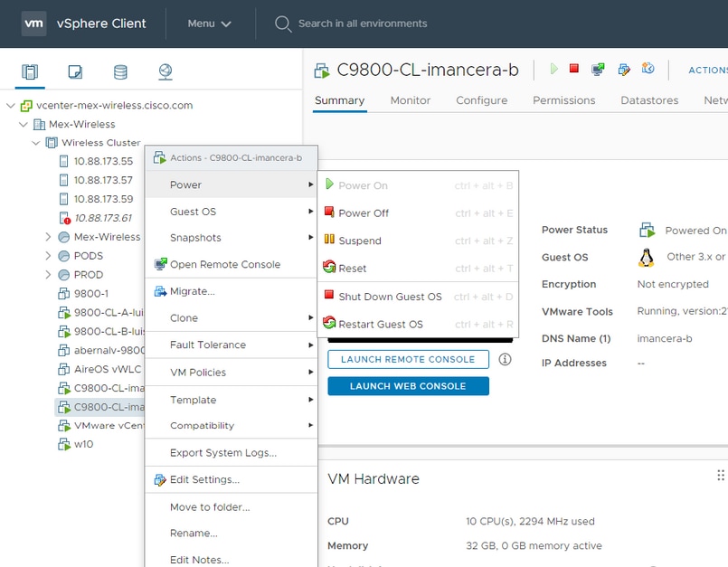Click the Restart Guest OS icon
The width and height of the screenshot is (728, 567).
pos(329,322)
